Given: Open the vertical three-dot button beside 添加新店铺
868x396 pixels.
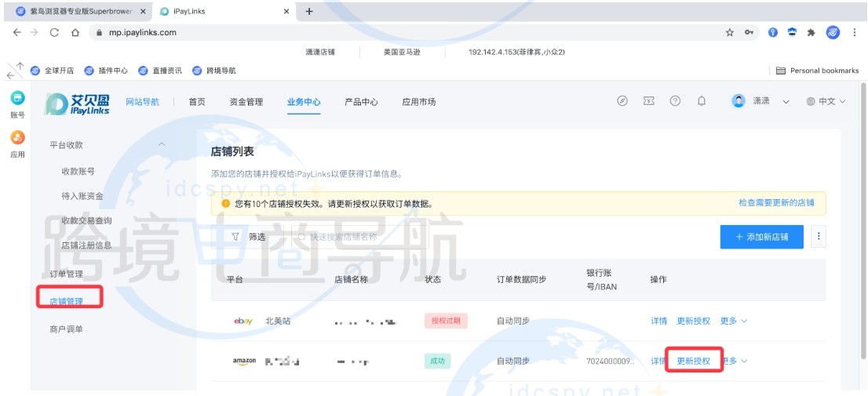Looking at the screenshot, I should [819, 237].
